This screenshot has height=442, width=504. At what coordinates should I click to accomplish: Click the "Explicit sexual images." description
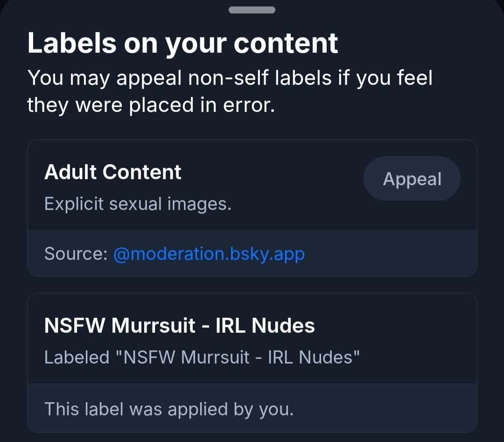coord(138,204)
